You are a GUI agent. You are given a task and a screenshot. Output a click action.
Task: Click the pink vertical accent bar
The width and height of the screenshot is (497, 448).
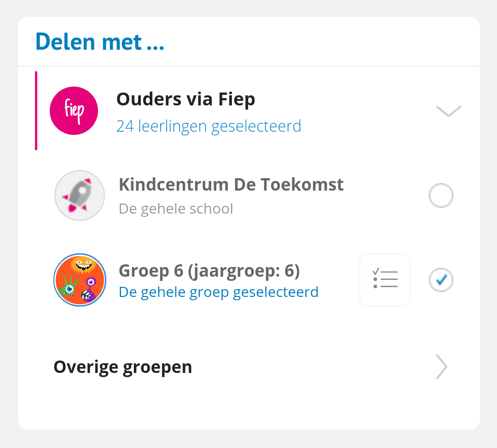click(36, 111)
